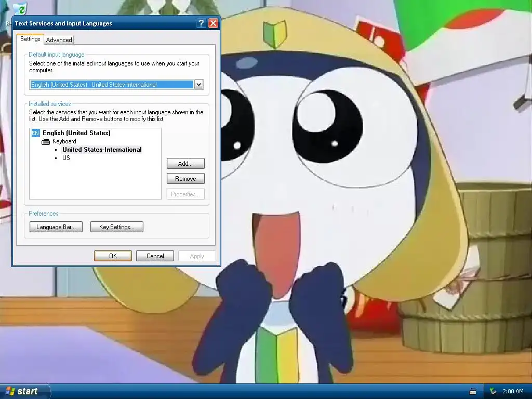Open Key Settings... dialog
This screenshot has height=399, width=532.
coord(117,227)
